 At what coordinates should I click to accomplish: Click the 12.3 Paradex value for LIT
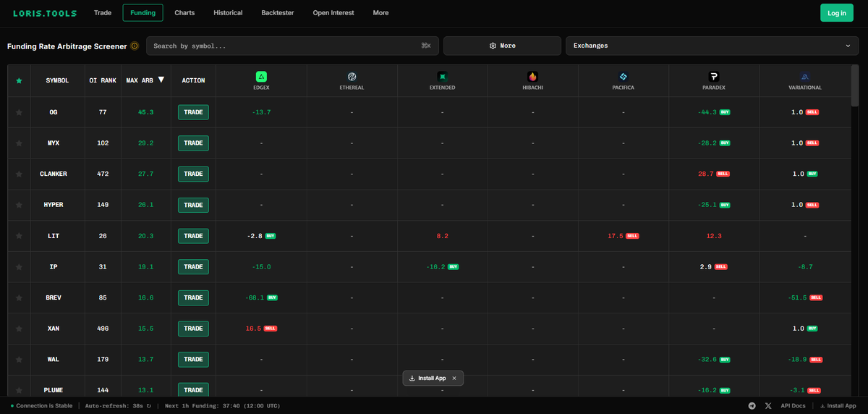[x=714, y=236]
